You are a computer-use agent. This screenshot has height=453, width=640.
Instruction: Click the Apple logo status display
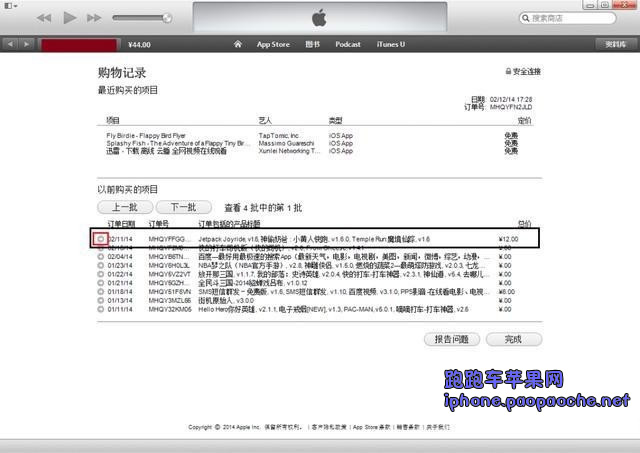click(x=320, y=18)
